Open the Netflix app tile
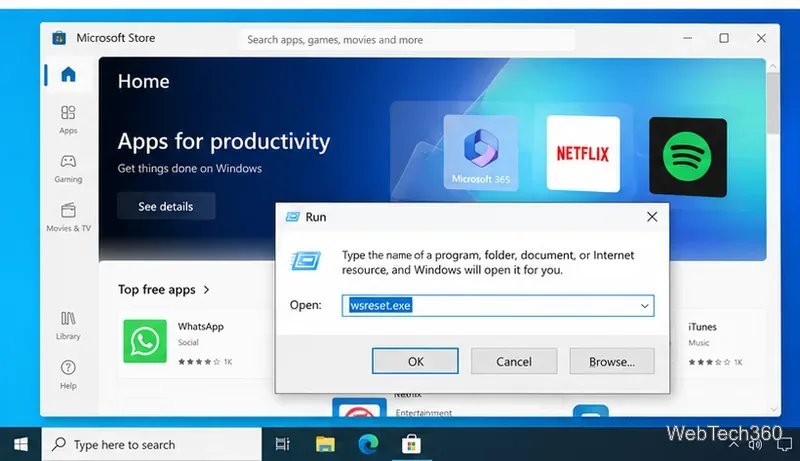Screen dimensions: 800x461 (x=583, y=153)
